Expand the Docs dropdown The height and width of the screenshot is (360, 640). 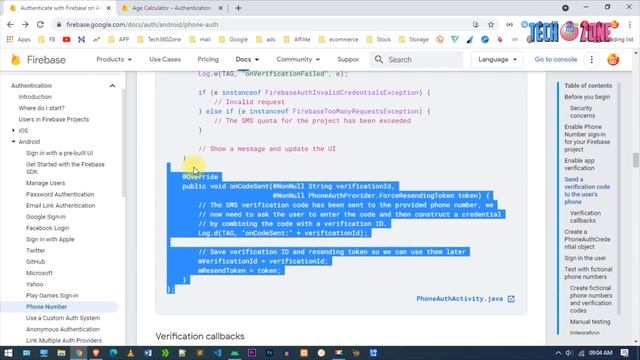click(247, 60)
